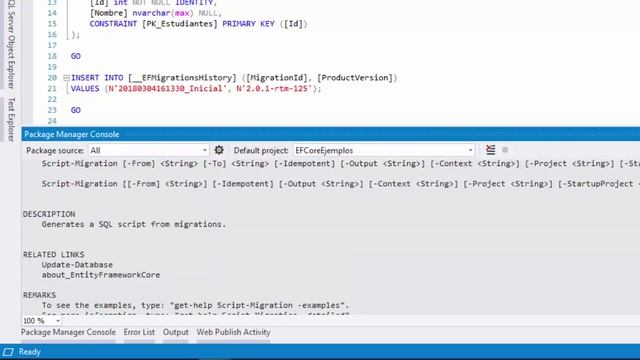640x360 pixels.
Task: Click the '20180304161330_Inicial' string literal
Action: coord(166,88)
